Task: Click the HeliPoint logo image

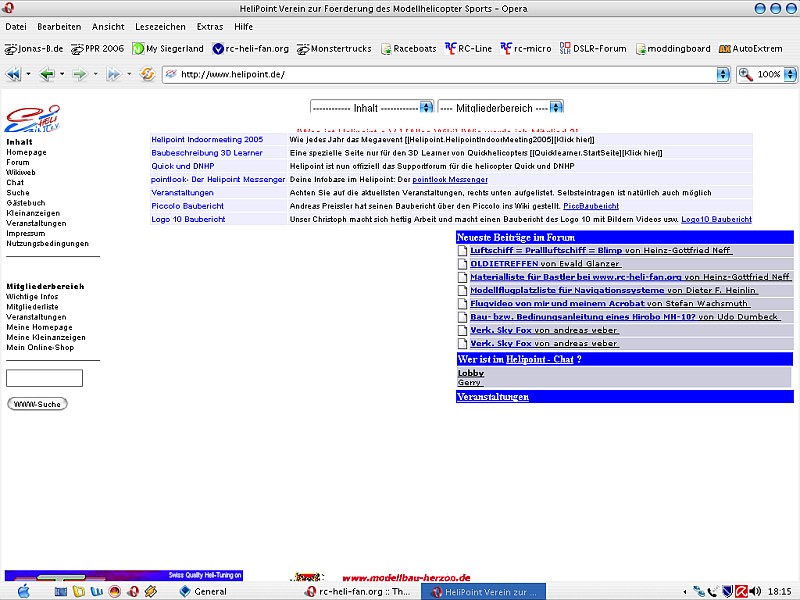Action: tap(32, 119)
